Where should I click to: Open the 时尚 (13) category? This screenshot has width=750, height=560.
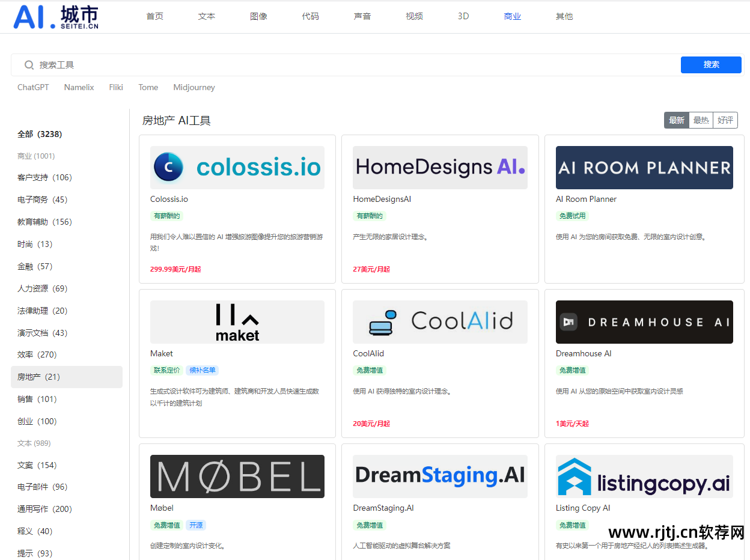(35, 244)
